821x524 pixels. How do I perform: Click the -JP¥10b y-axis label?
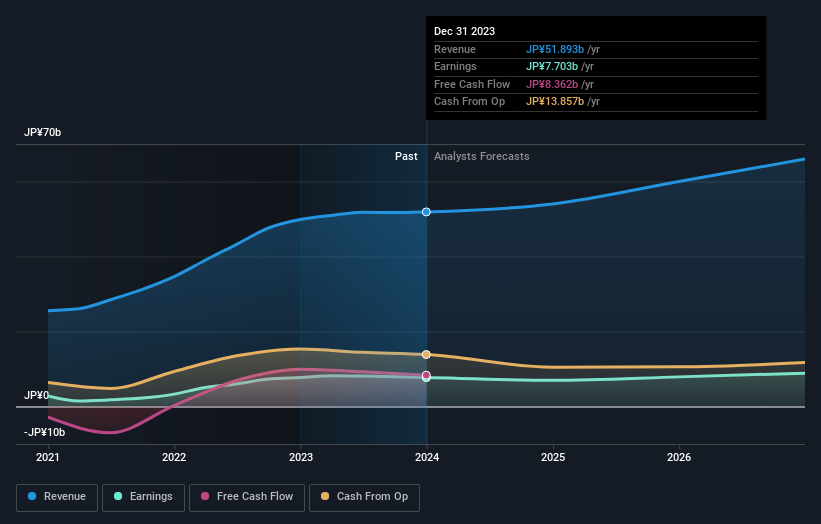45,432
